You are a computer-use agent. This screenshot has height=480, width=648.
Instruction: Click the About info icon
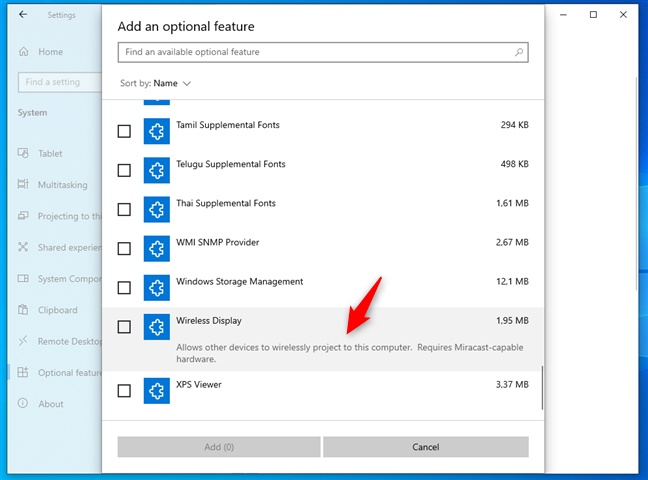[23, 403]
